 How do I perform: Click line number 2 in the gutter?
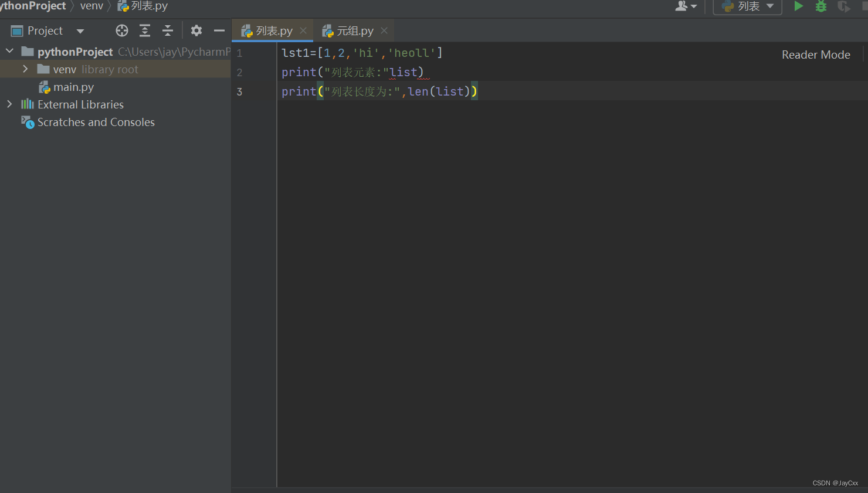pos(239,72)
